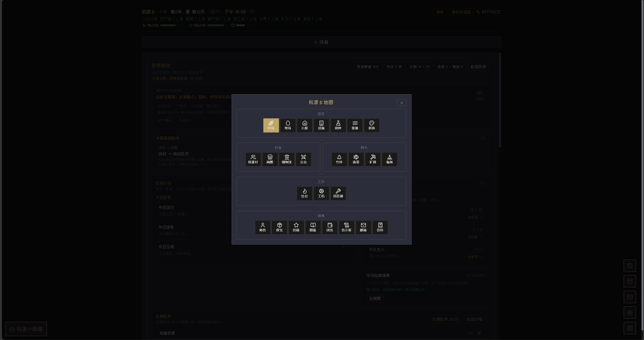Image resolution: width=644 pixels, height=340 pixels.
Task: Open the 桃源小助理 assistant
Action: 26,329
